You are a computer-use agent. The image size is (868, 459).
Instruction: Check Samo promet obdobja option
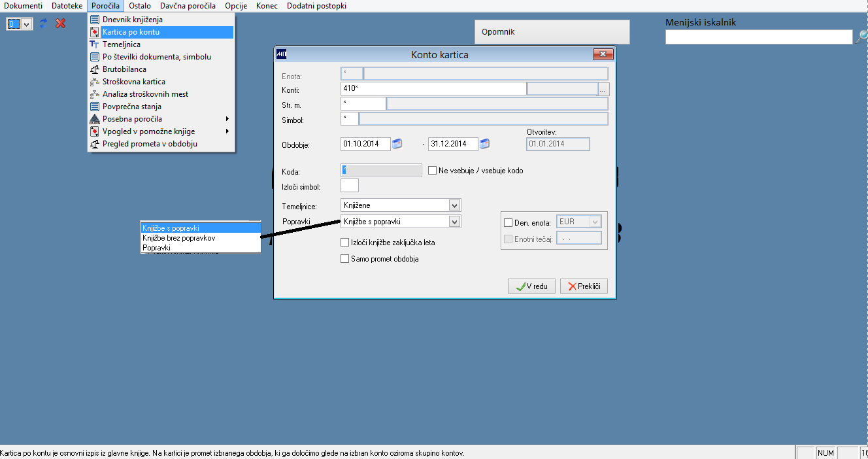[345, 259]
